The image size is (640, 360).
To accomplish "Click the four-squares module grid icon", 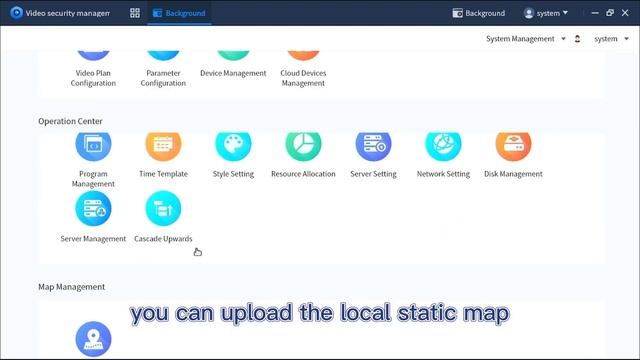I will click(135, 13).
